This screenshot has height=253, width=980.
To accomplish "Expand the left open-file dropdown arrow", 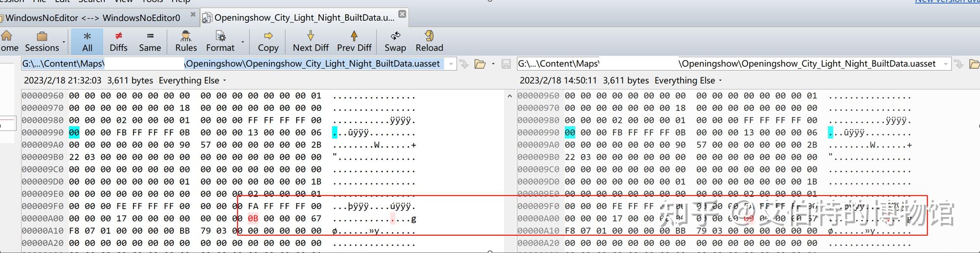I will pyautogui.click(x=493, y=64).
